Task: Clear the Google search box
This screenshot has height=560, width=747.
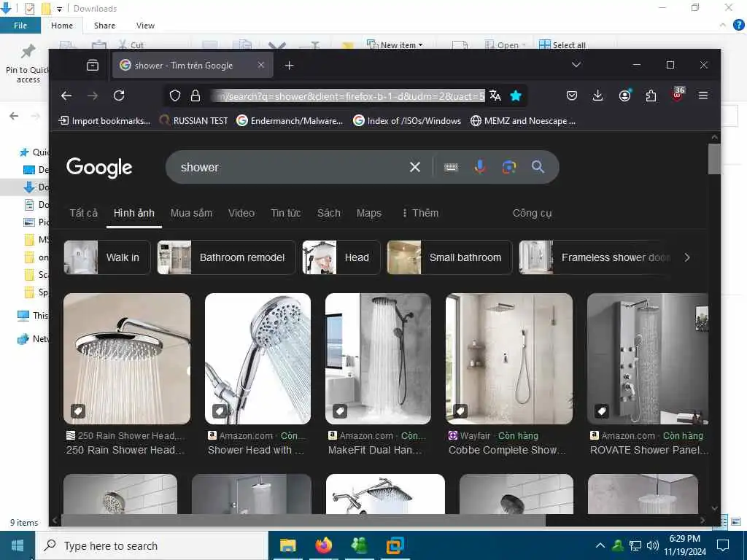Action: tap(415, 167)
